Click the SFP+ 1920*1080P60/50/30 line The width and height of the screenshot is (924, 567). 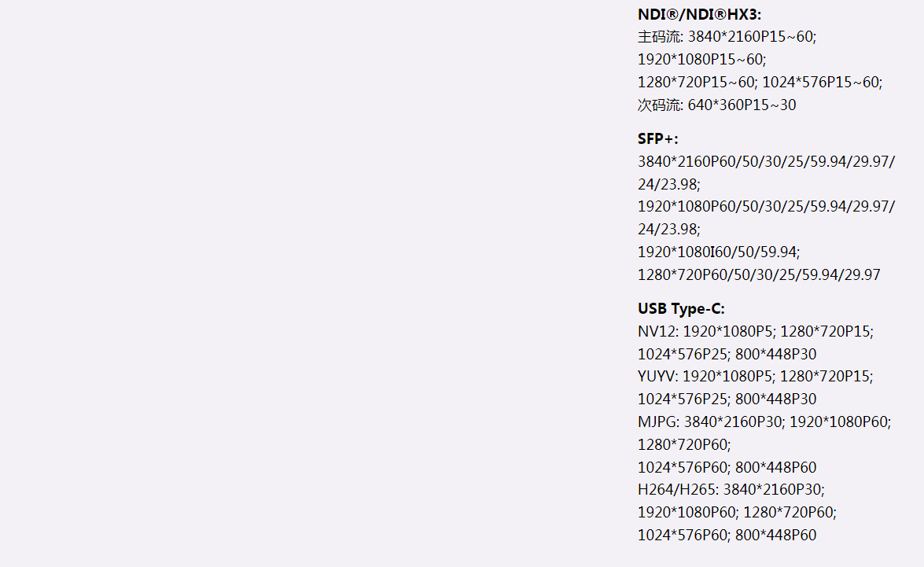(x=766, y=207)
